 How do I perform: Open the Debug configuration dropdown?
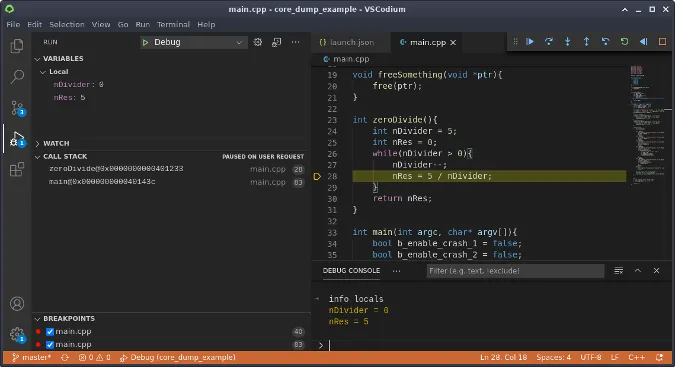[x=194, y=42]
